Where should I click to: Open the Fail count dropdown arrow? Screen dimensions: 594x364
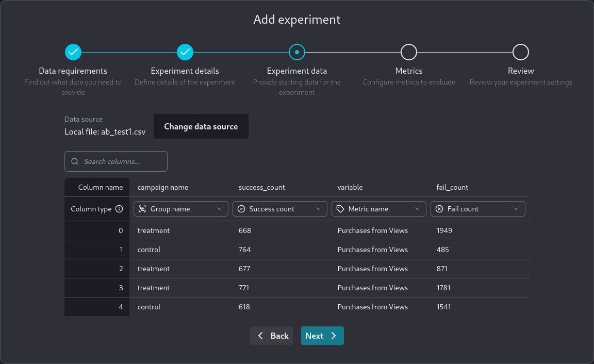point(517,209)
